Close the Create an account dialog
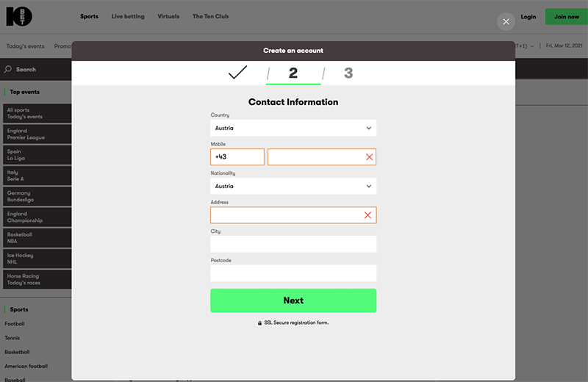 tap(506, 21)
